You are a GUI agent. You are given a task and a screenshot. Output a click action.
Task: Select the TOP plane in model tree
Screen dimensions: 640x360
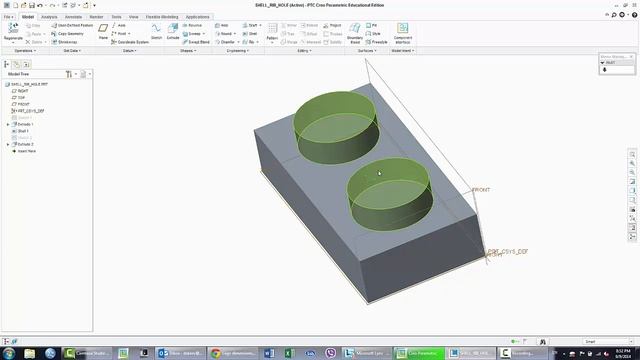pyautogui.click(x=19, y=98)
